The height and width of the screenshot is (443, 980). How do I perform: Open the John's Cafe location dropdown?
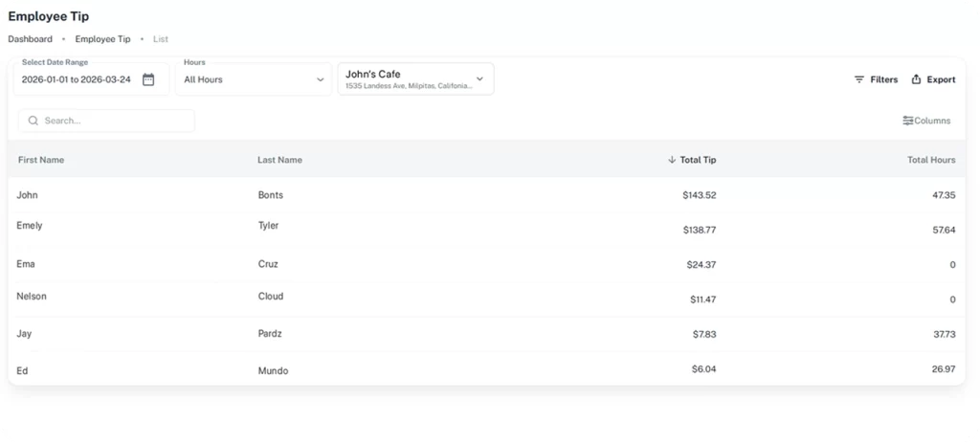pos(479,78)
